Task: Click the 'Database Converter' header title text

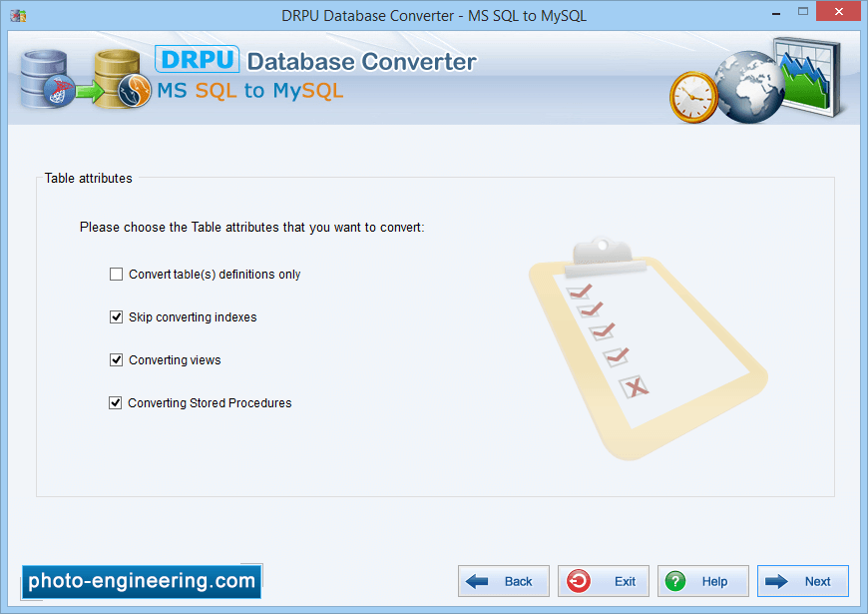Action: pyautogui.click(x=361, y=62)
